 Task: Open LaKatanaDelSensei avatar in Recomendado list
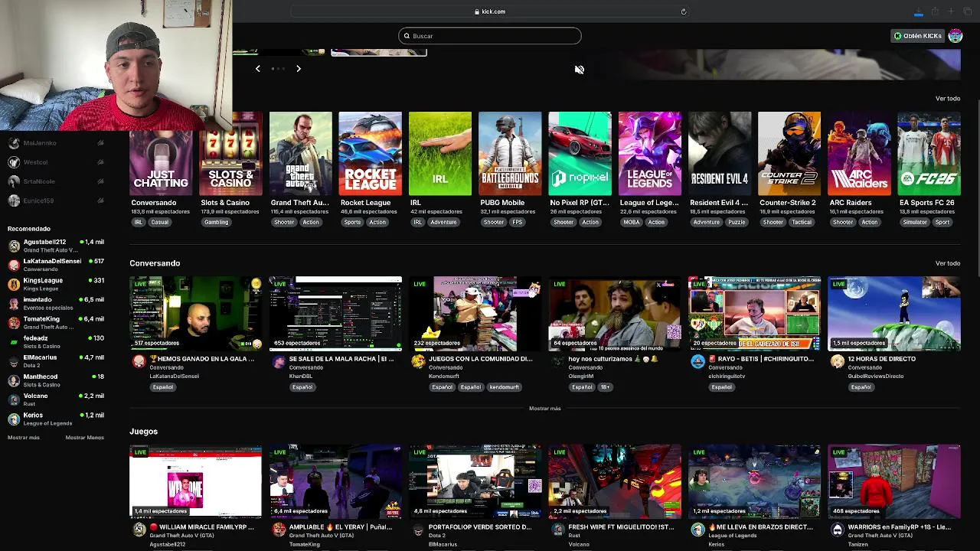point(14,265)
